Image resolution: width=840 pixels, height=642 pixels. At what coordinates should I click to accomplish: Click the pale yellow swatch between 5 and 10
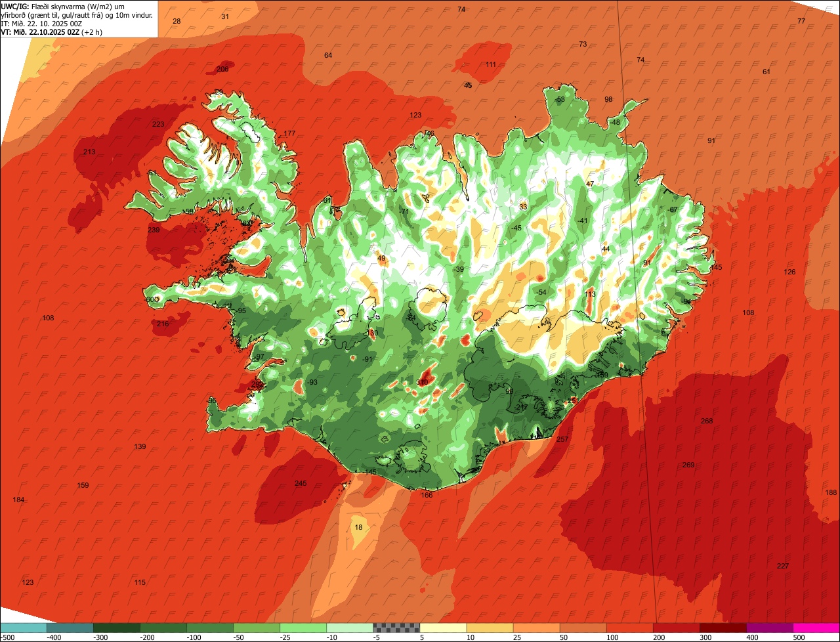click(x=443, y=628)
